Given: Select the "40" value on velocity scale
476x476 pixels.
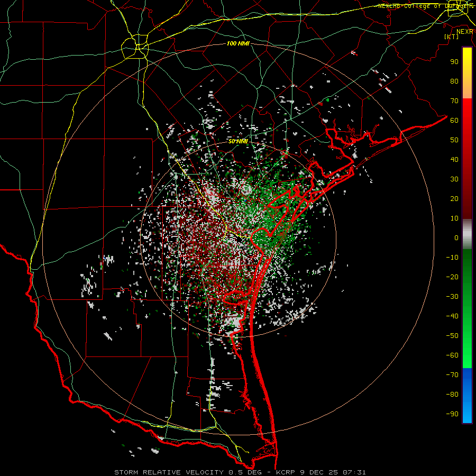Looking at the screenshot, I should [x=454, y=160].
